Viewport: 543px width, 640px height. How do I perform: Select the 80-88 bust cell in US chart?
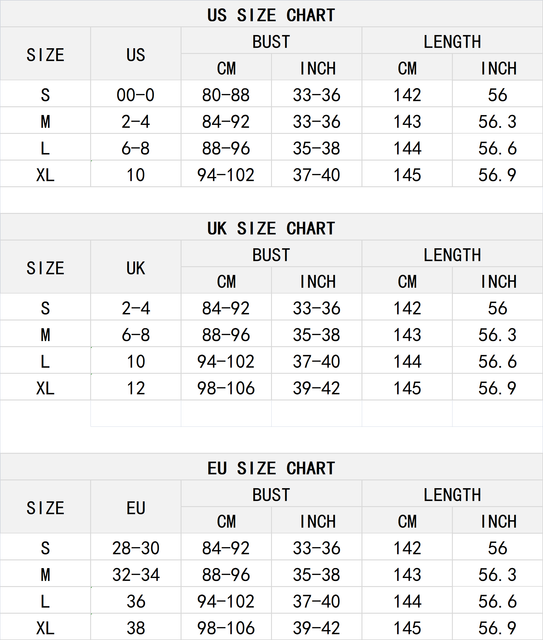tap(226, 95)
